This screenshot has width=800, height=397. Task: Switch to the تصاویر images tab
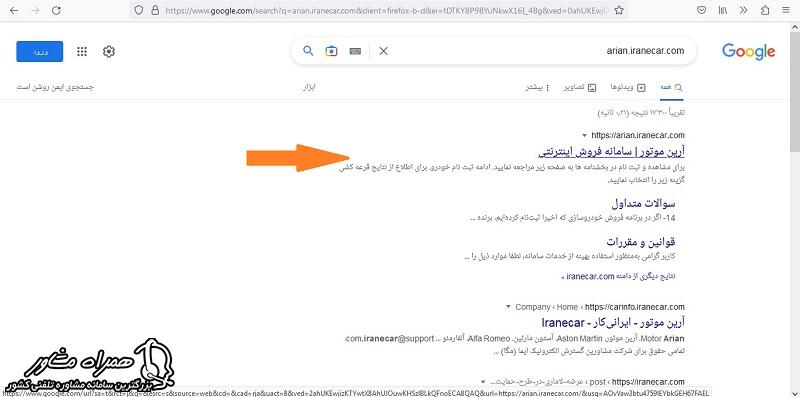point(580,87)
